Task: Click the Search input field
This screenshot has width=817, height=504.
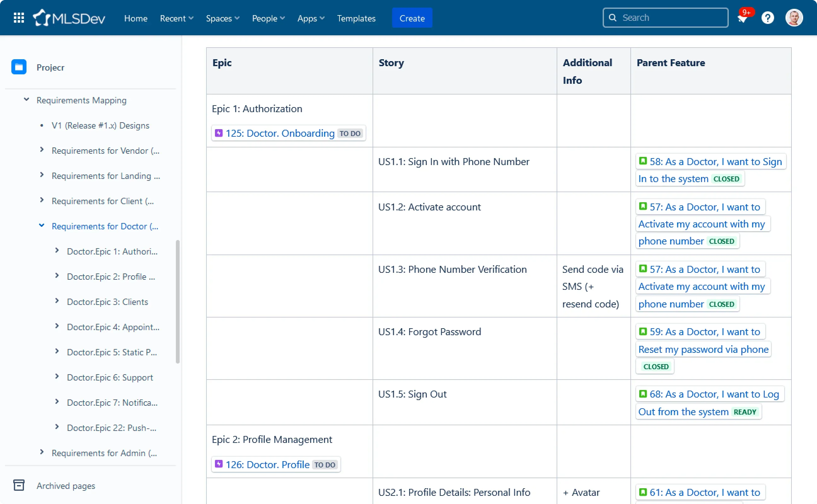Action: click(665, 18)
